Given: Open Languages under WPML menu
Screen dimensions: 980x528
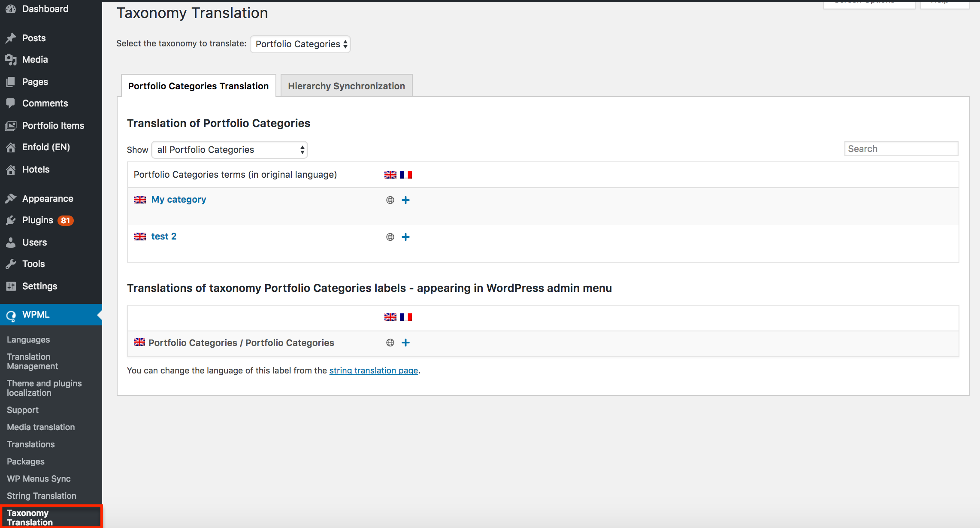Looking at the screenshot, I should tap(28, 340).
